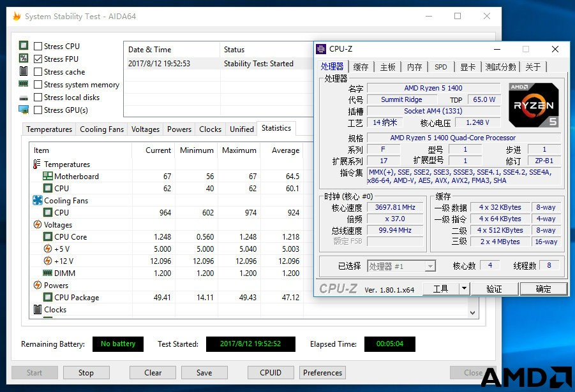Open the 显卡 tab in CPU-Z
Image resolution: width=575 pixels, height=392 pixels.
468,67
